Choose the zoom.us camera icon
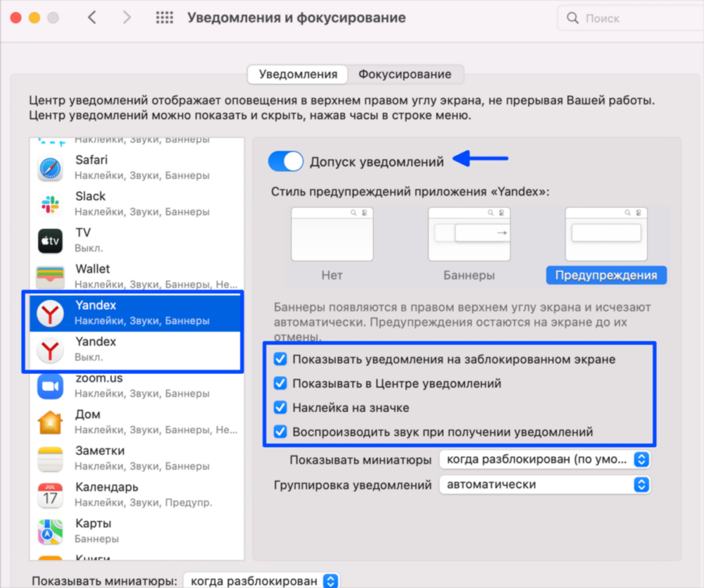This screenshot has width=704, height=588. (x=50, y=387)
